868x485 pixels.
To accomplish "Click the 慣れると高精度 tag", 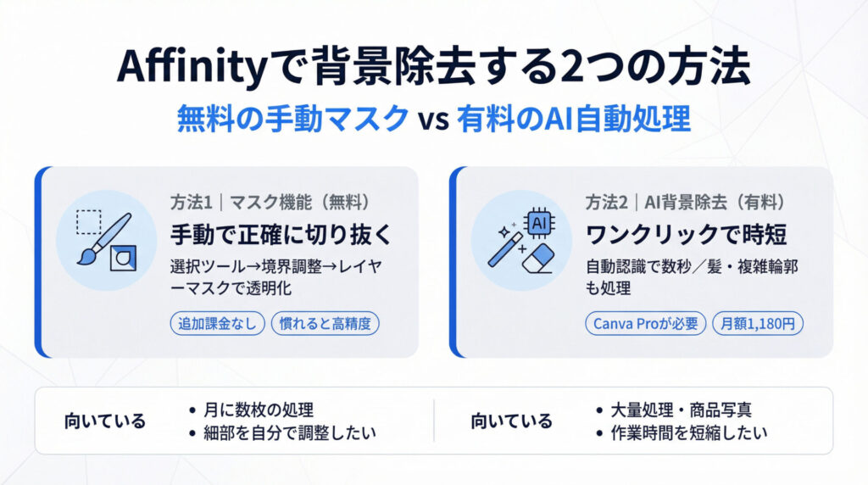I will (325, 323).
